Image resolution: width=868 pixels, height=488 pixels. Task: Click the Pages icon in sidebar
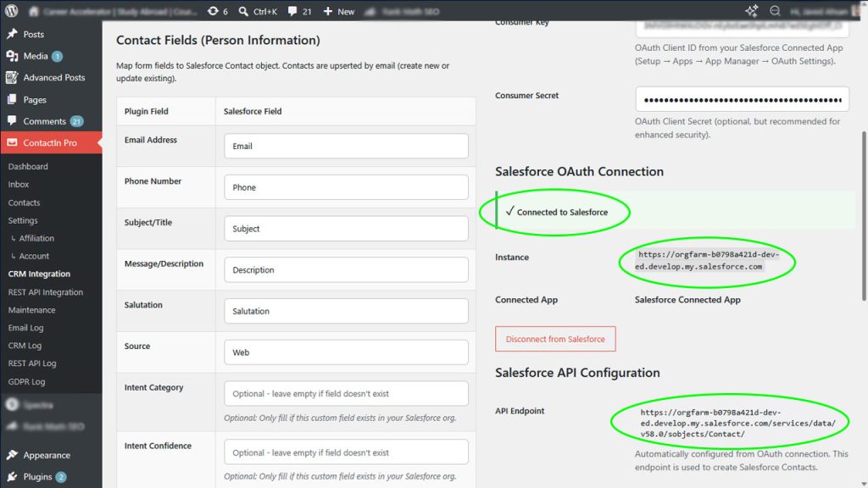(12, 100)
